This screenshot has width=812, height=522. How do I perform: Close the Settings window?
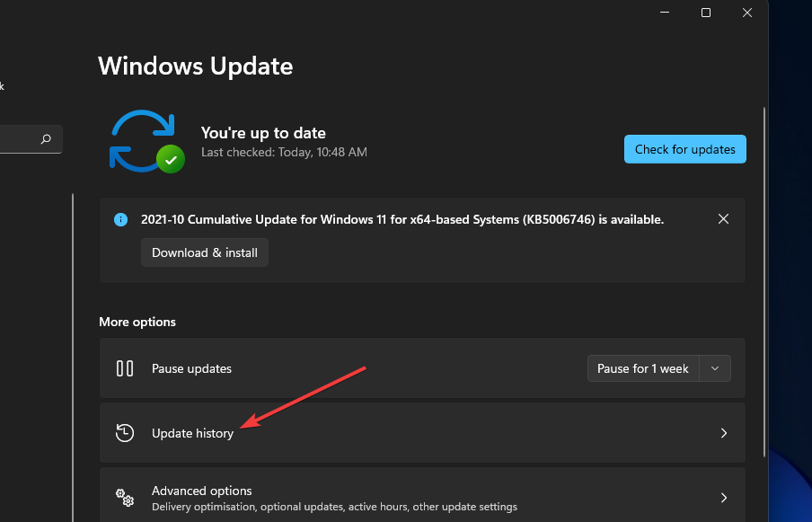747,13
